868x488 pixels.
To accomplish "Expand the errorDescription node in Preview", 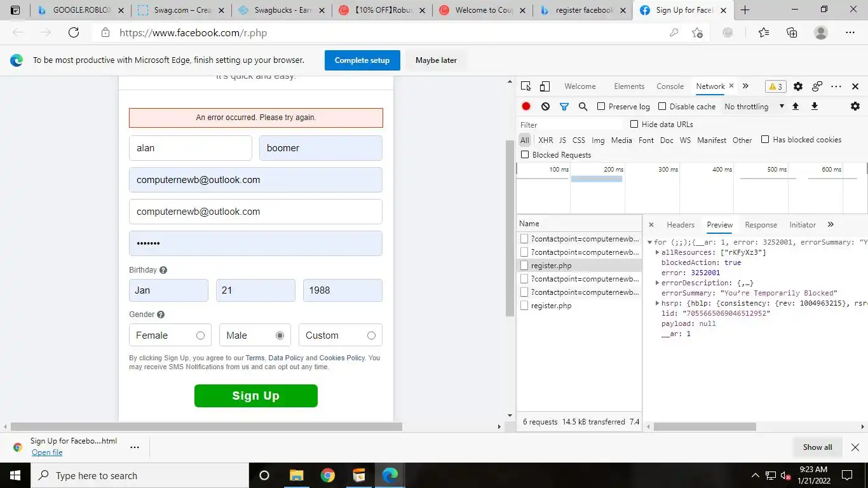I will (657, 283).
